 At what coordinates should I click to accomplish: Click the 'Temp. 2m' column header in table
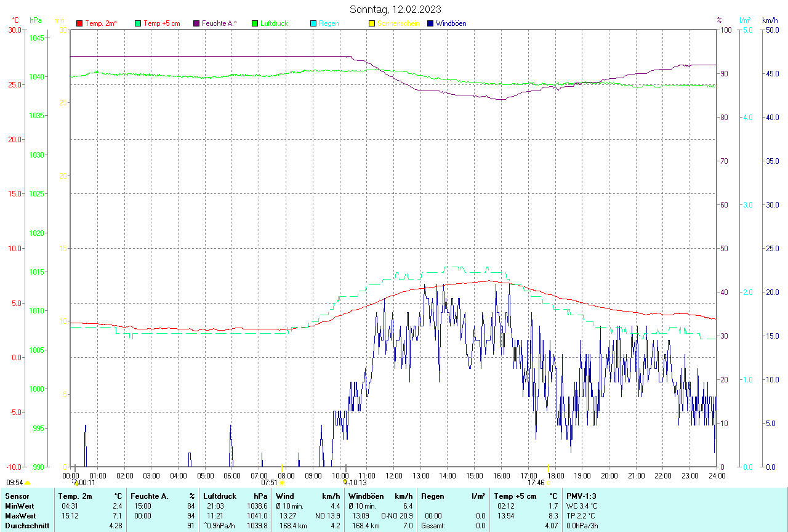pyautogui.click(x=74, y=496)
